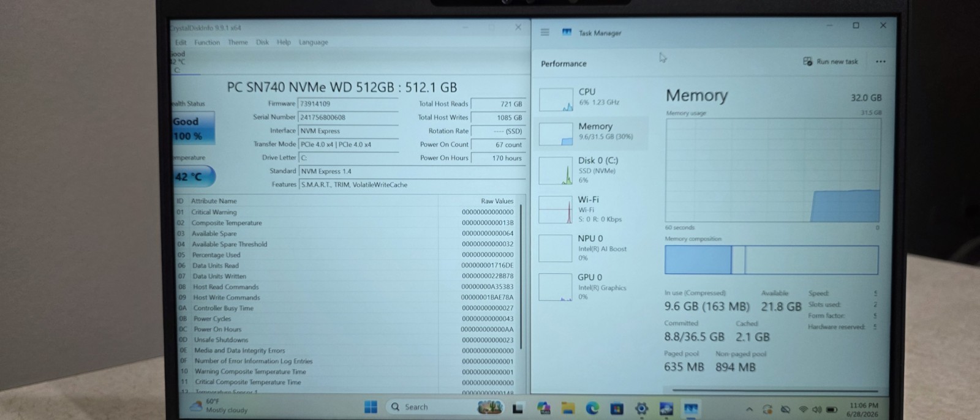This screenshot has width=980, height=420.
Task: Open the Copilot taskbar icon
Action: pos(543,408)
